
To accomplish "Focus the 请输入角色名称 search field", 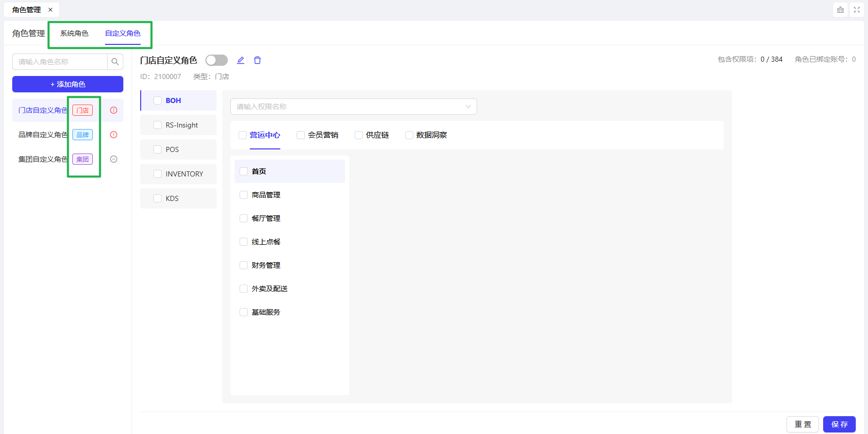I will tap(60, 62).
